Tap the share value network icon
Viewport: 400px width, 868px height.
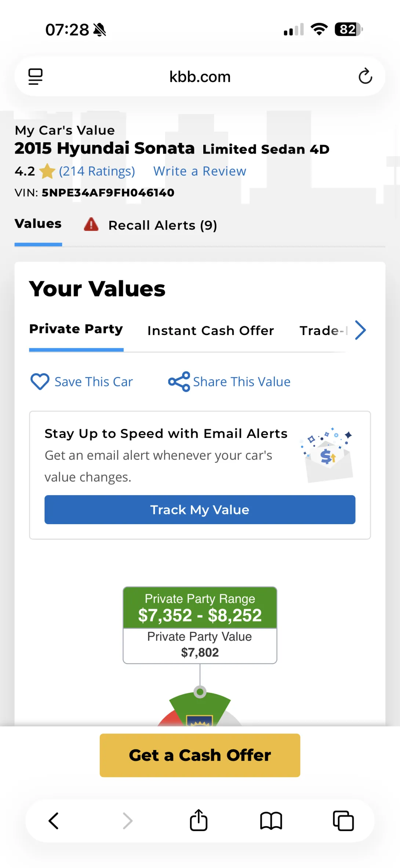[x=179, y=382]
